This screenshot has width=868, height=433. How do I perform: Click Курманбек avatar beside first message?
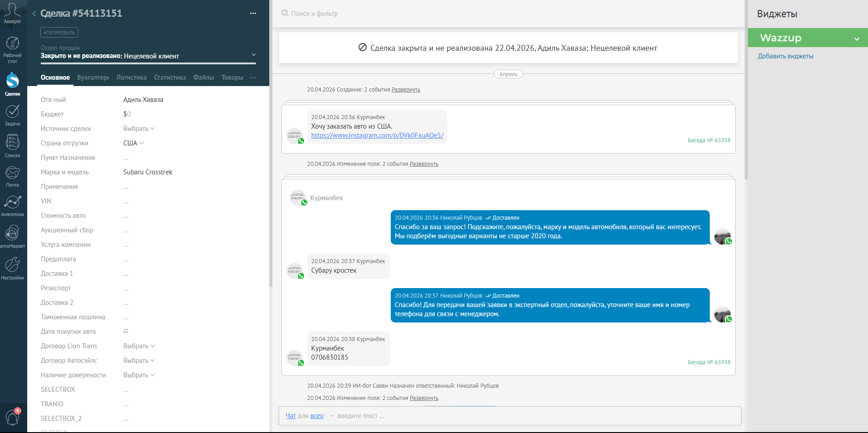point(295,135)
